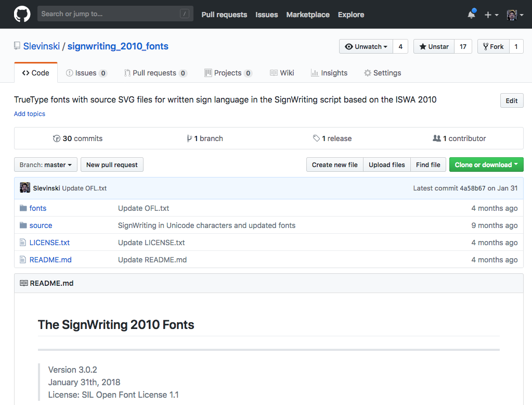
Task: Open the notifications bell
Action: [x=471, y=15]
